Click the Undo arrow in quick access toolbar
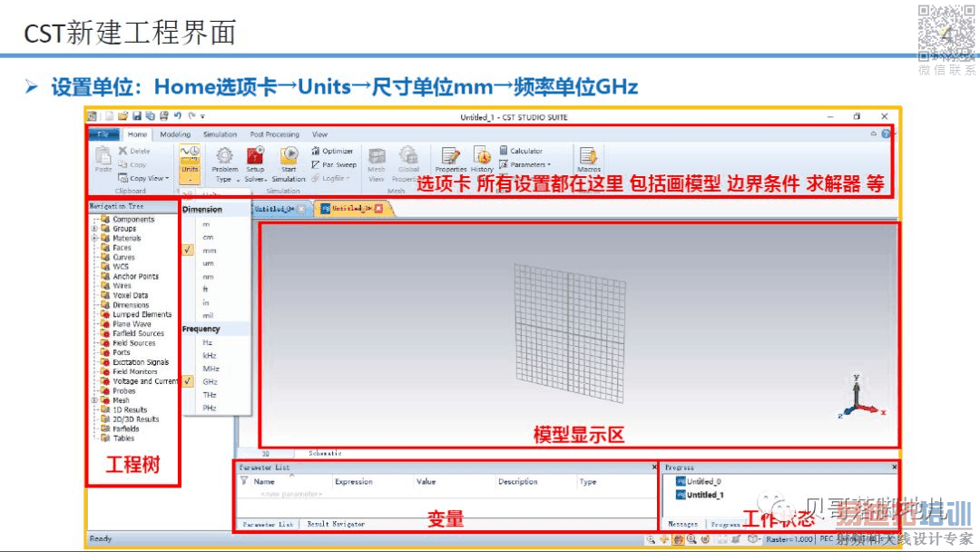980x552 pixels. click(178, 115)
